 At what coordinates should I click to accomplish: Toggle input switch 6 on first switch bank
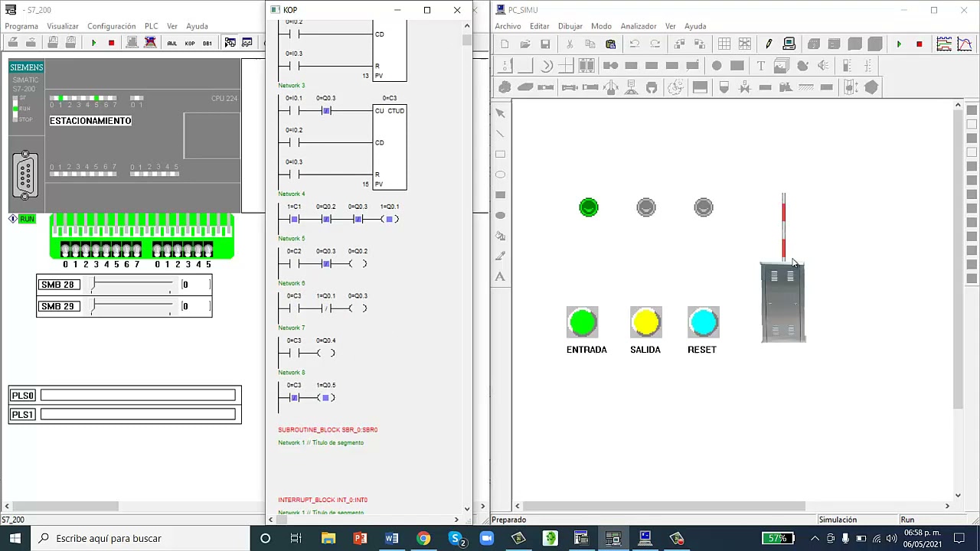126,250
